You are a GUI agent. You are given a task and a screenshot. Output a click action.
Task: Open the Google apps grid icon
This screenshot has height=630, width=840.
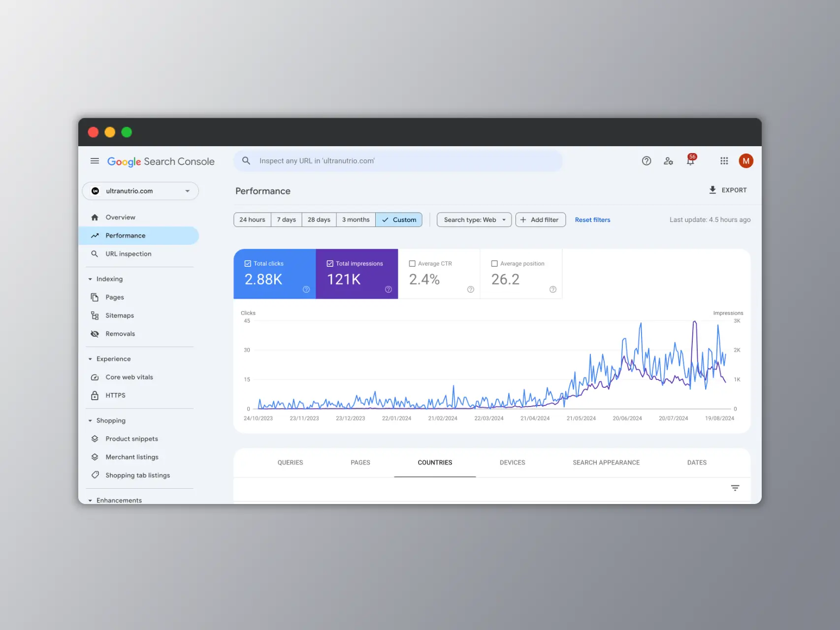pos(724,161)
